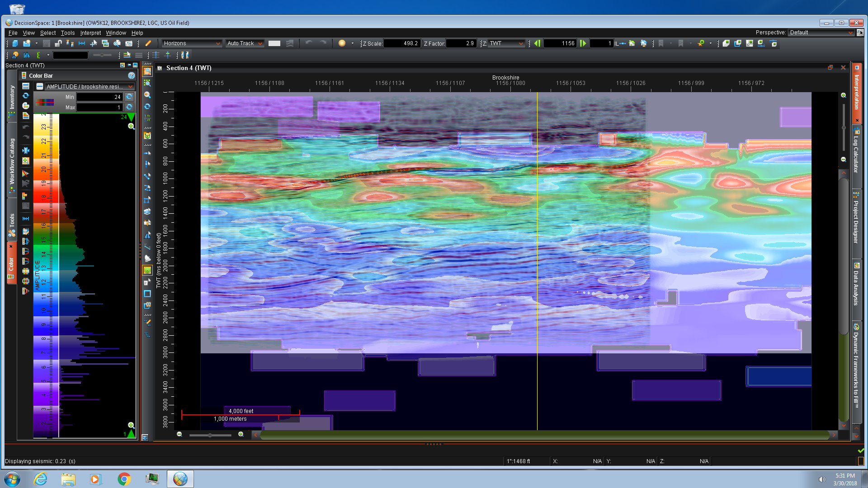The width and height of the screenshot is (868, 488).
Task: Click the blue square frame tool icon
Action: point(147,294)
